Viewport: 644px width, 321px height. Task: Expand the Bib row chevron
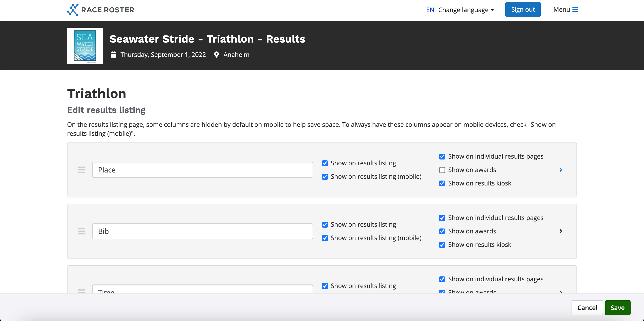click(x=561, y=231)
